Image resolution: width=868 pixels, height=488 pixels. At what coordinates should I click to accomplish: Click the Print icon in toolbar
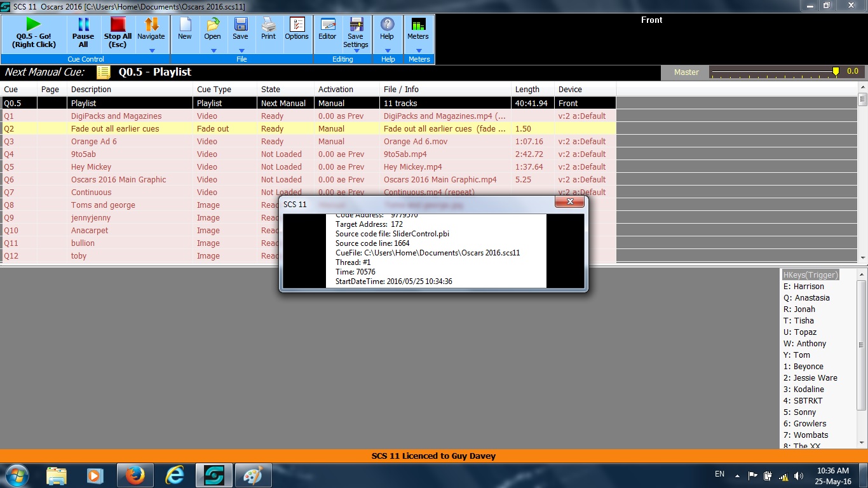click(x=268, y=25)
